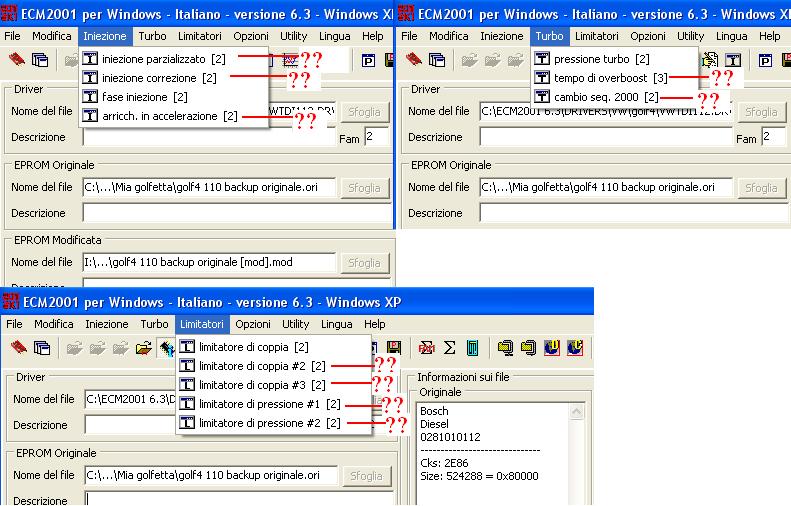The height and width of the screenshot is (506, 791).
Task: Click EPROM Originale Sfoglia in bottom window
Action: point(366,476)
